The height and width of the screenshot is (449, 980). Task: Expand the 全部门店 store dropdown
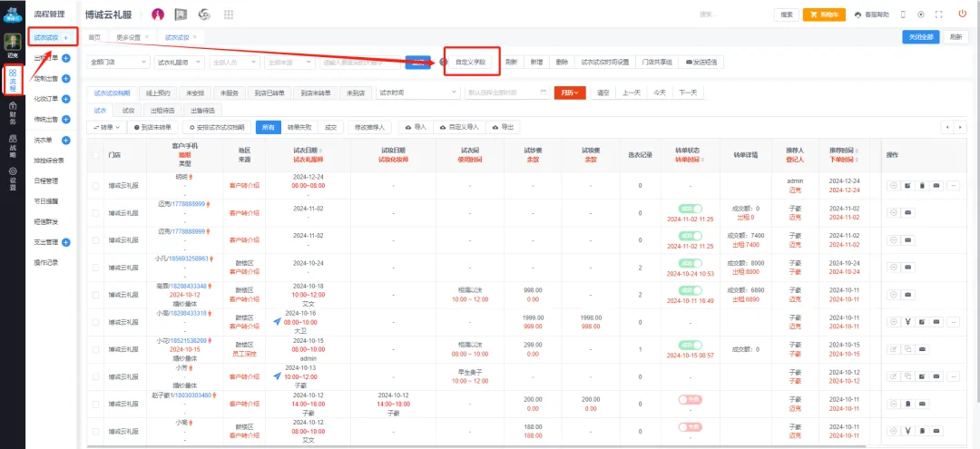point(119,63)
